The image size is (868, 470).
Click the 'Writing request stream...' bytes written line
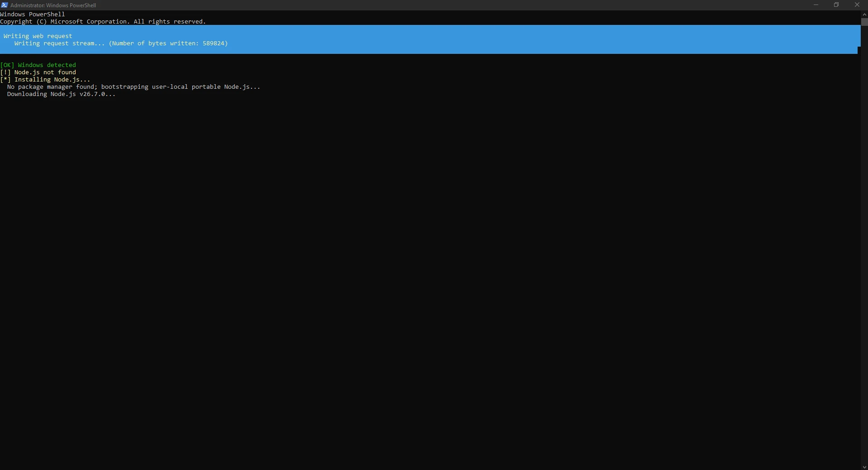121,43
